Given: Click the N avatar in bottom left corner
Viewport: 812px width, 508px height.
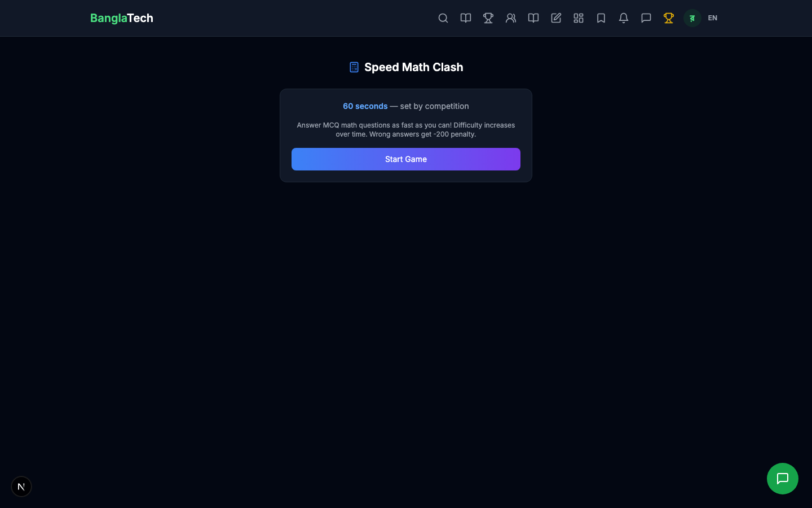Looking at the screenshot, I should coord(21,487).
